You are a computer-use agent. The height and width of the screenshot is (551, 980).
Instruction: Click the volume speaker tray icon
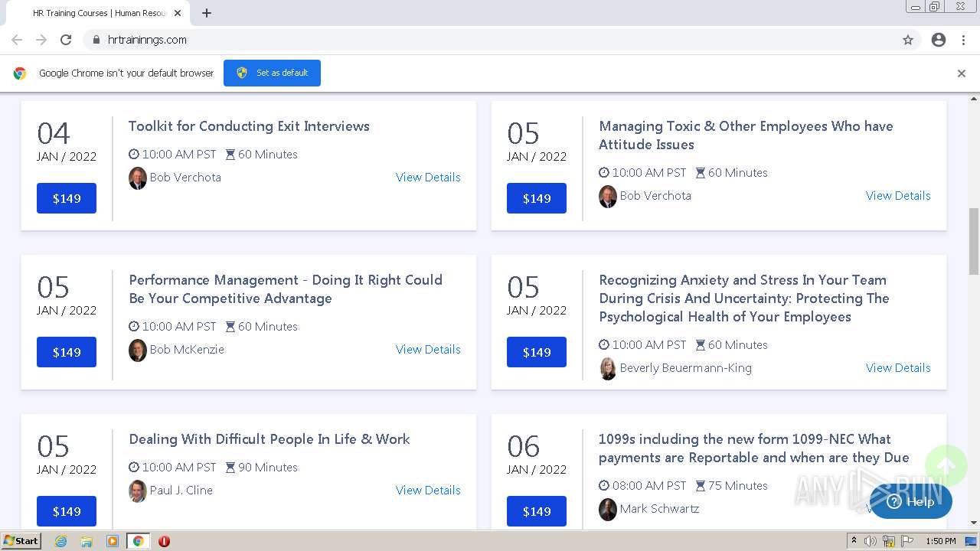tap(871, 541)
